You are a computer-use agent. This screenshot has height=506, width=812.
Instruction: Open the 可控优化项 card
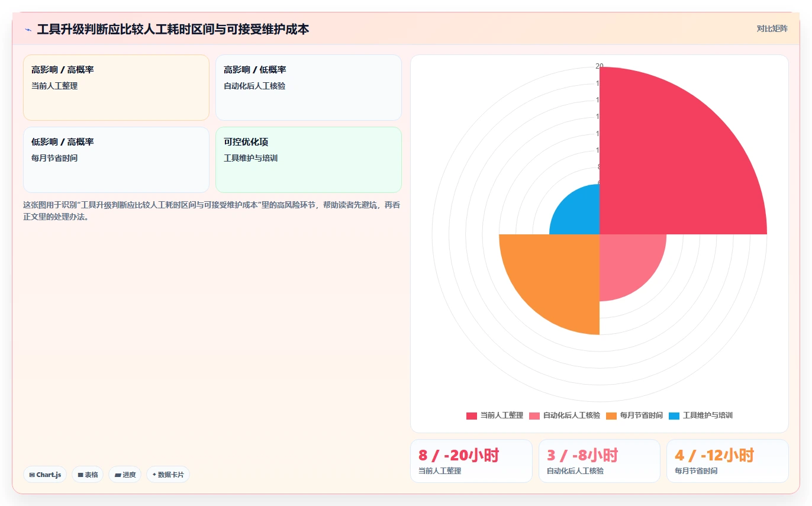point(308,160)
